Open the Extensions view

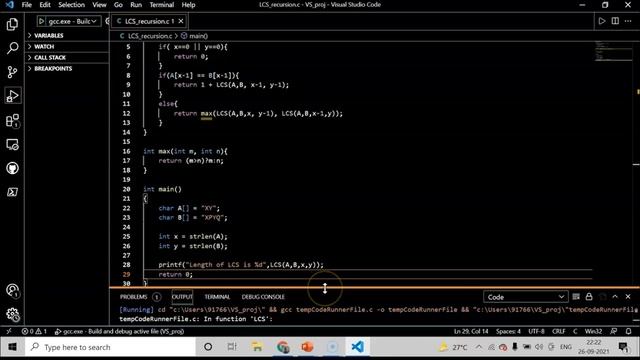coord(12,120)
